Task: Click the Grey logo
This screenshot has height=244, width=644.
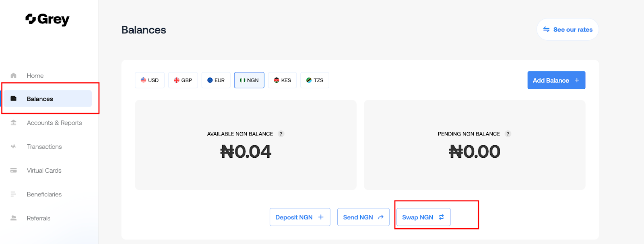Action: pos(47,19)
